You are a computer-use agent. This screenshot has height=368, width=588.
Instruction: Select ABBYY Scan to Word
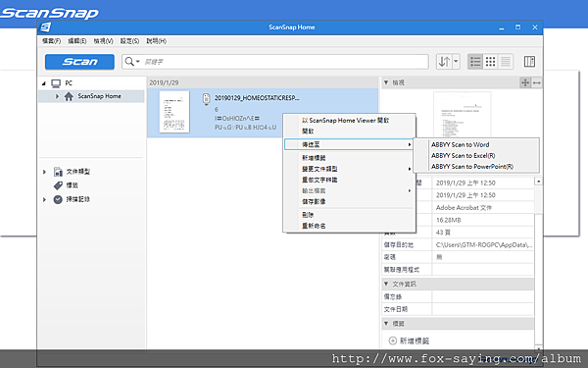[461, 144]
